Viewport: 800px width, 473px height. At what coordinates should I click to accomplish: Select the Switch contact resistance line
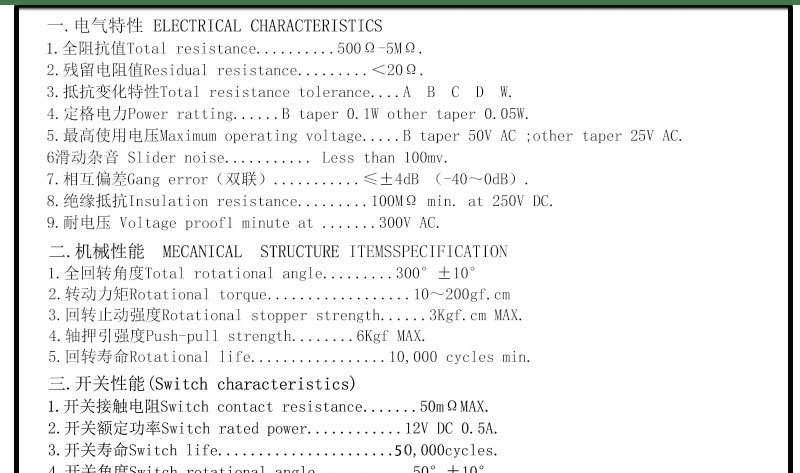(x=269, y=407)
